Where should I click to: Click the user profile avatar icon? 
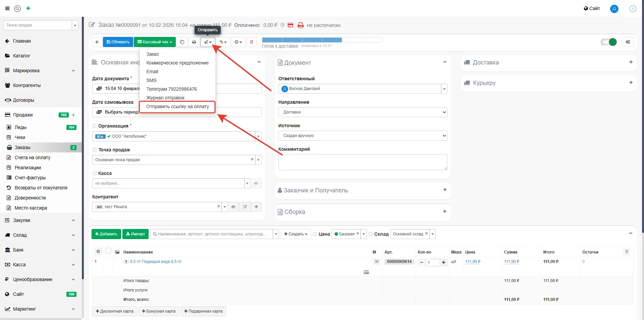tap(614, 9)
